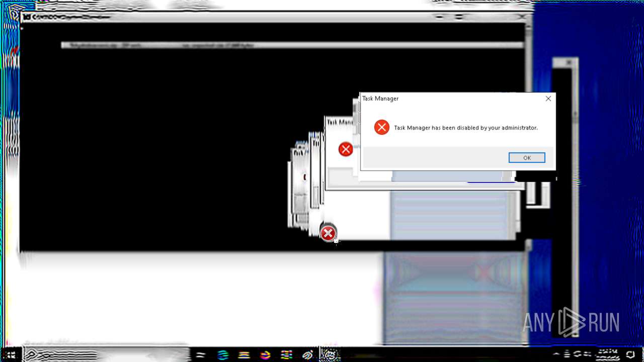Launch Microsoft Edge from the taskbar
This screenshot has height=362, width=644.
click(223, 354)
